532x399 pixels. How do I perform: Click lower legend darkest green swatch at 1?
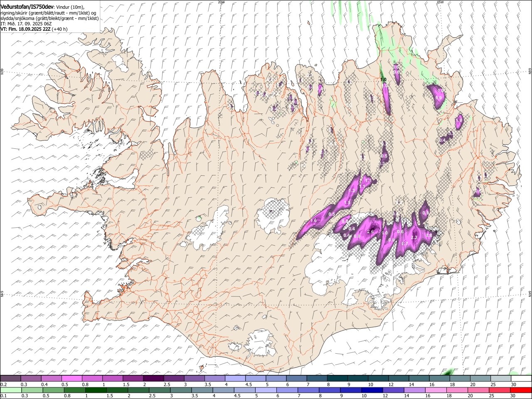click(96, 390)
